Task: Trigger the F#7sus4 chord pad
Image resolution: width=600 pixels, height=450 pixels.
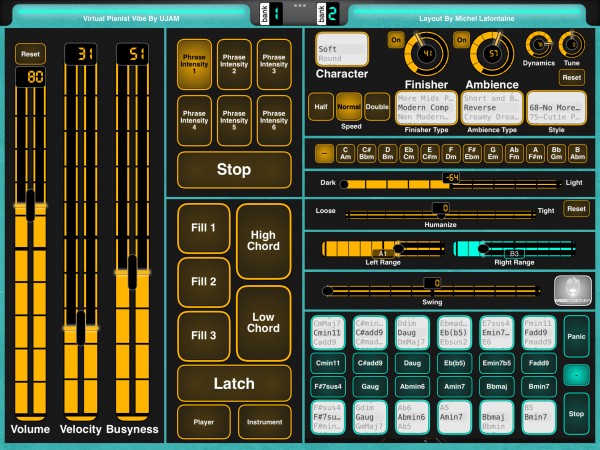Action: click(x=328, y=386)
